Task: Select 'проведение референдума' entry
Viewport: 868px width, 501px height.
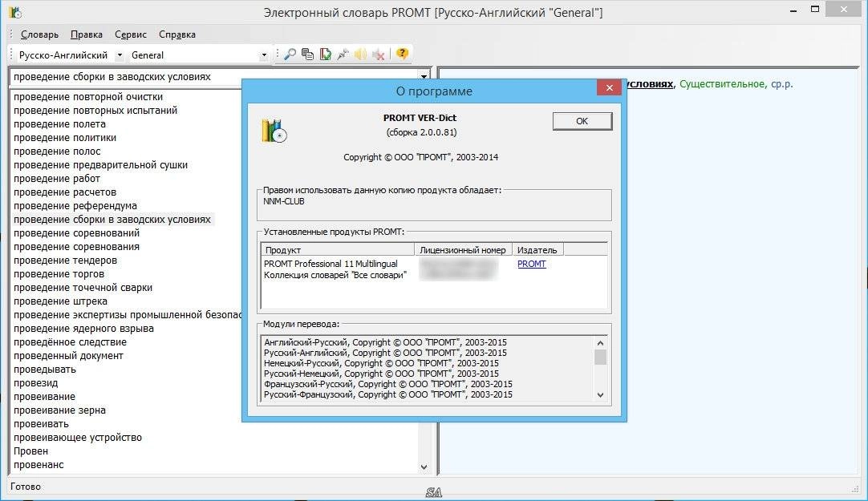Action: pos(75,206)
